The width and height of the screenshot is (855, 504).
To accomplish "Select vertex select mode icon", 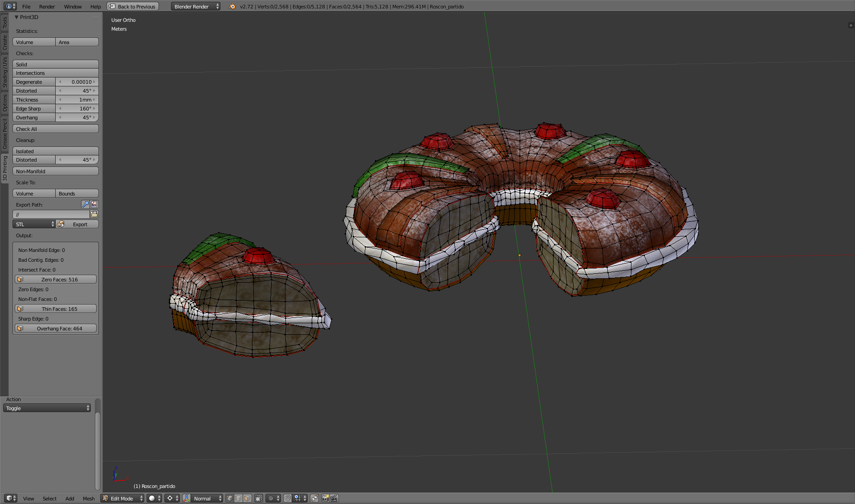I will [230, 498].
